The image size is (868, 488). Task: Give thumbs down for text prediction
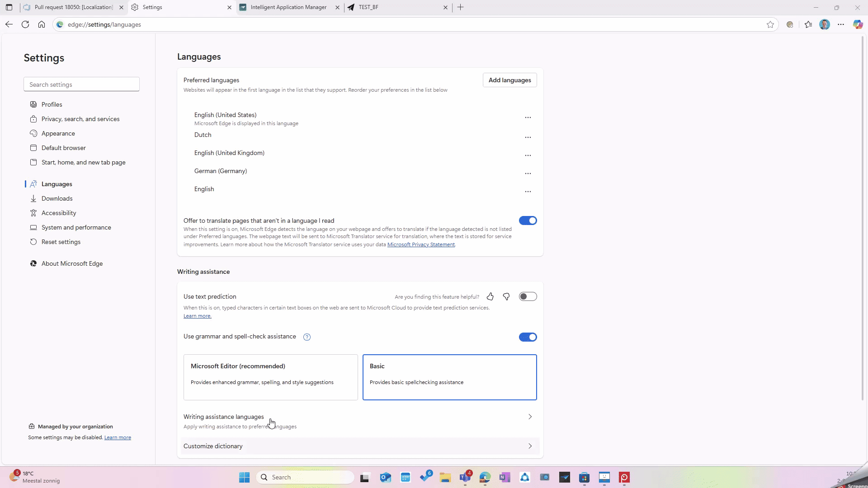(x=506, y=296)
